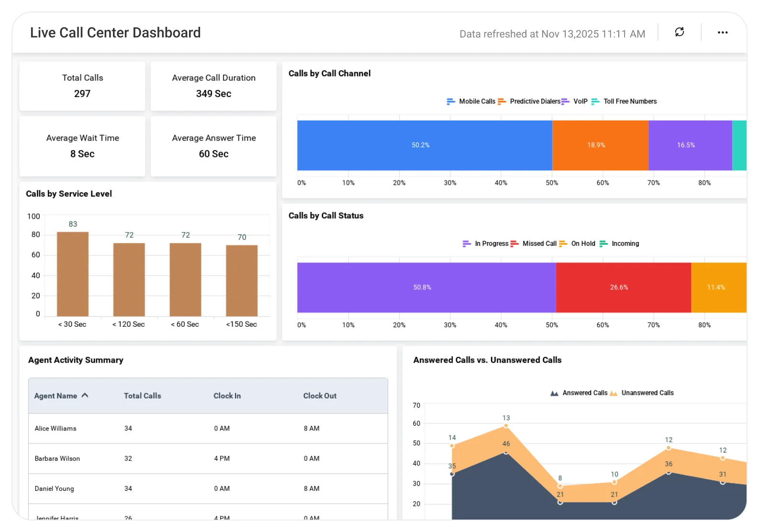Select the 11.4% On Hold segment
This screenshot has height=532, width=759.
719,287
